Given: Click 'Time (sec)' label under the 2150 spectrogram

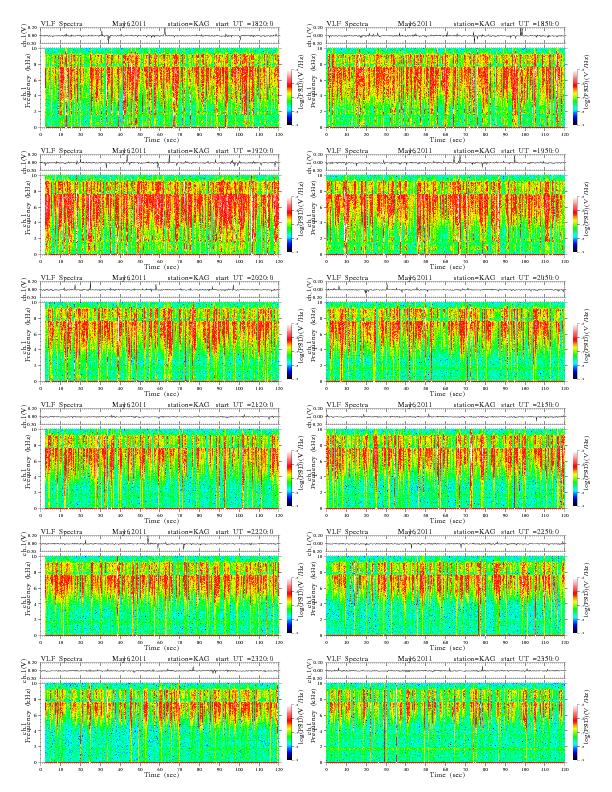Looking at the screenshot, I should coord(447,520).
